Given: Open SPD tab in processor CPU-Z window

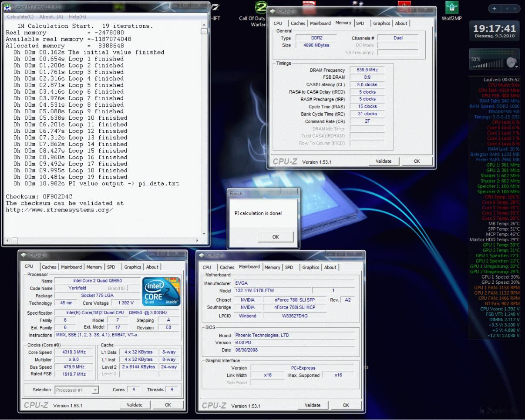Looking at the screenshot, I should tap(111, 267).
